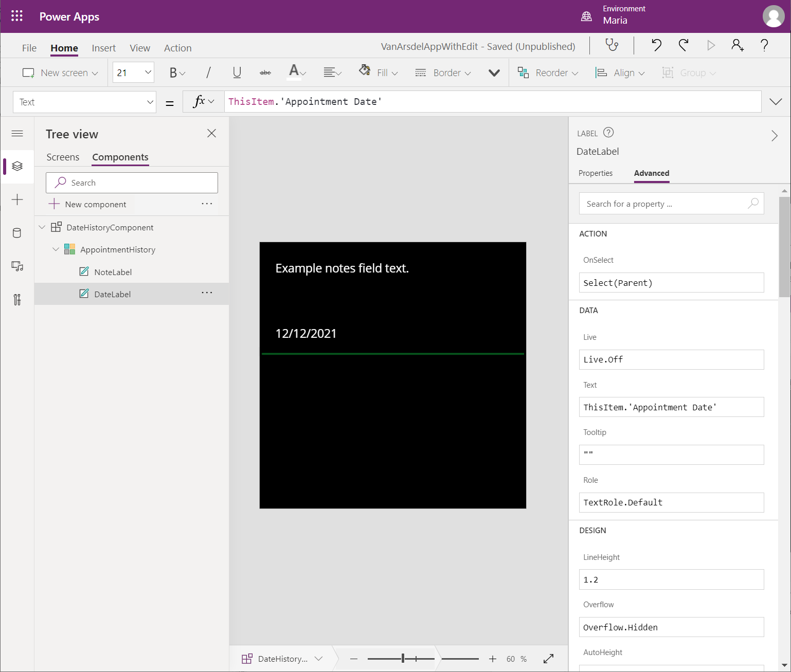Image resolution: width=791 pixels, height=672 pixels.
Task: Edit the Overflow.Hidden field
Action: point(671,627)
